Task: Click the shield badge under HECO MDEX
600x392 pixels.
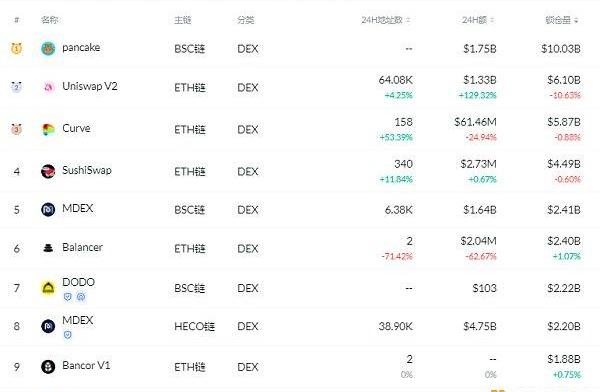Action: pyautogui.click(x=68, y=335)
